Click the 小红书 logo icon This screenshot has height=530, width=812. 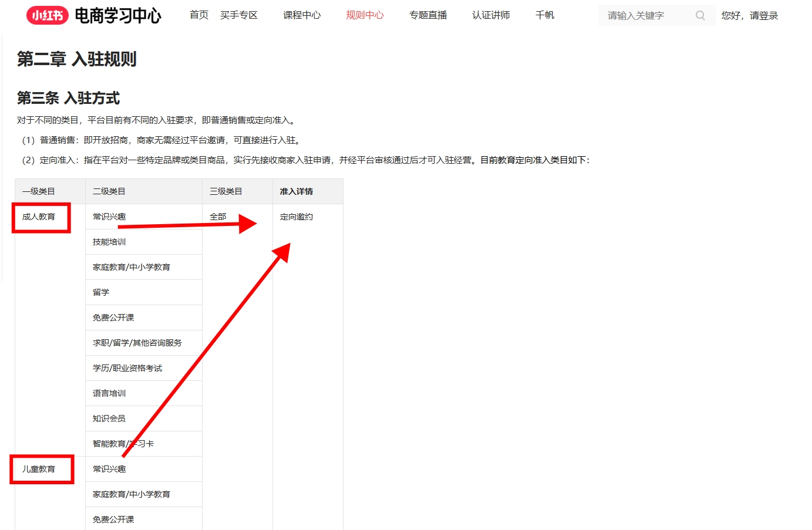click(47, 15)
